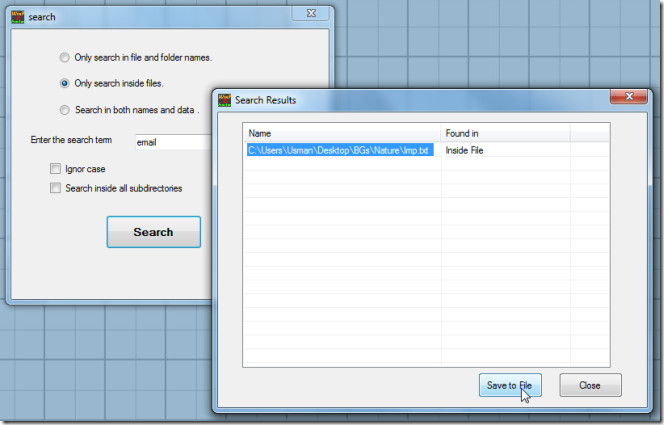
Task: Click the app icon in search window titlebar
Action: tap(17, 17)
